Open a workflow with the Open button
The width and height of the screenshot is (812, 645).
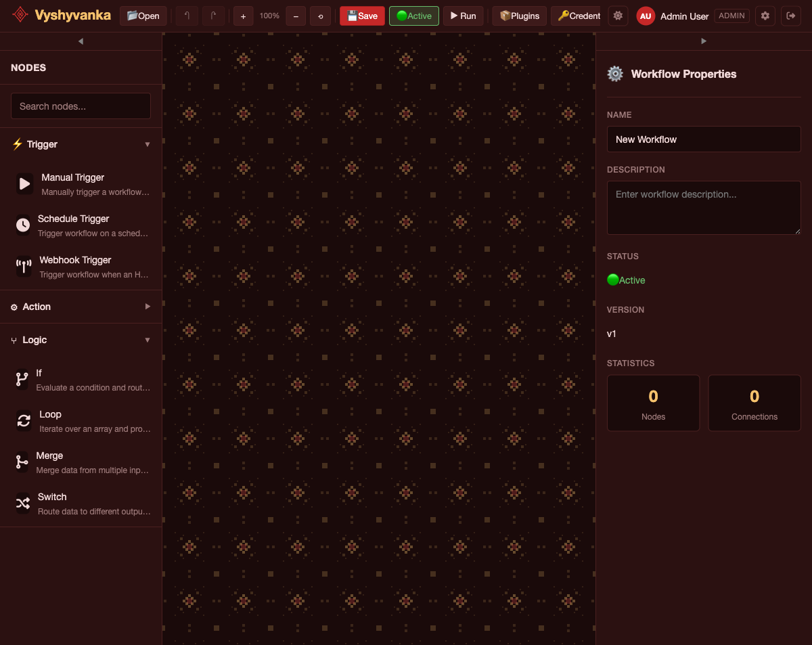click(x=143, y=16)
